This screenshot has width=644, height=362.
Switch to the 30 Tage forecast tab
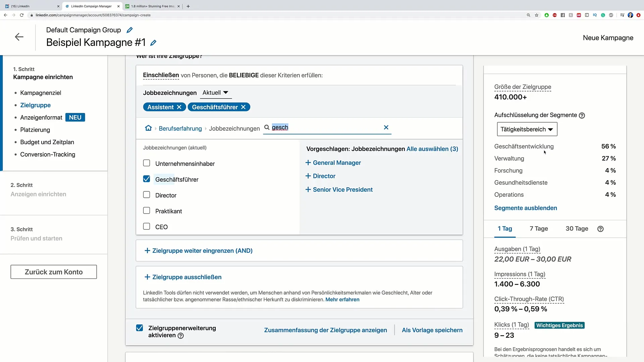coord(577,229)
